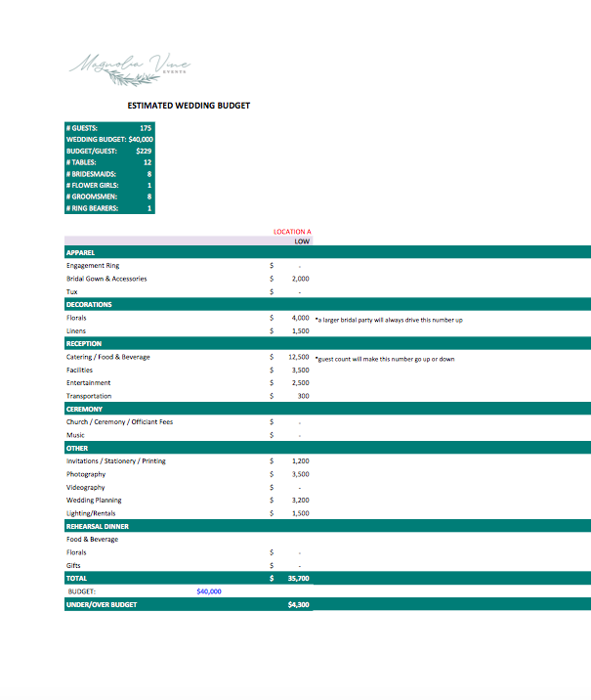Select the Catering amount 12,500

pos(298,357)
